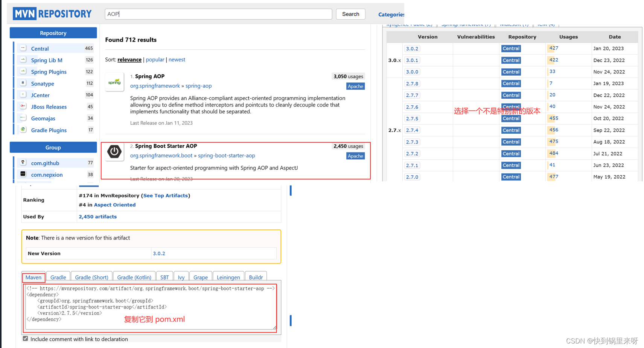Click the Sonatype repository icon
The image size is (644, 348).
click(23, 83)
